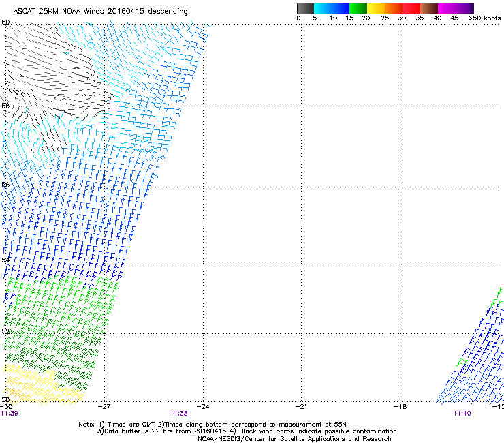
Task: Click the longitude label '-30'
Action: tap(6, 407)
